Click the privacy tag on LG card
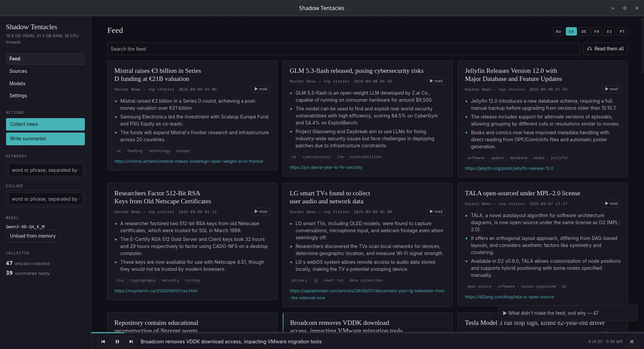Screen dimensions: 644x349 [x=300, y=281]
